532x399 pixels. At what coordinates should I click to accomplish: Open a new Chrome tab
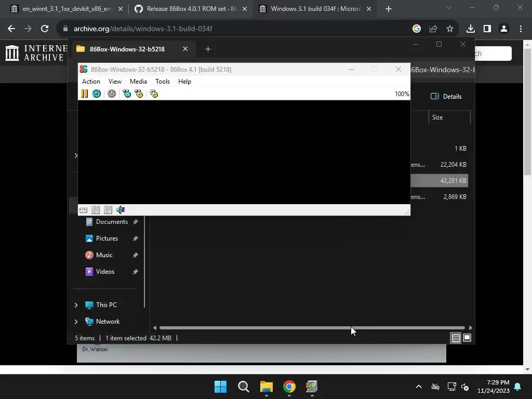tap(389, 9)
